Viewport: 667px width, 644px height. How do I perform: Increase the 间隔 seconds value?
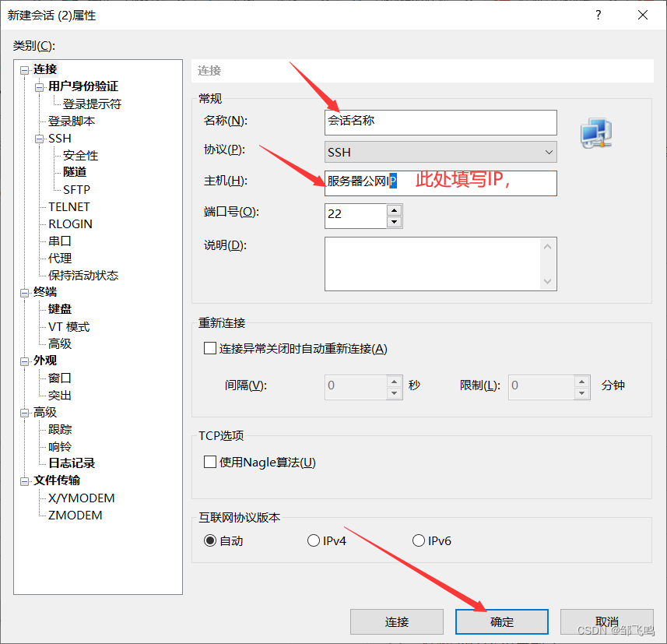pyautogui.click(x=395, y=382)
